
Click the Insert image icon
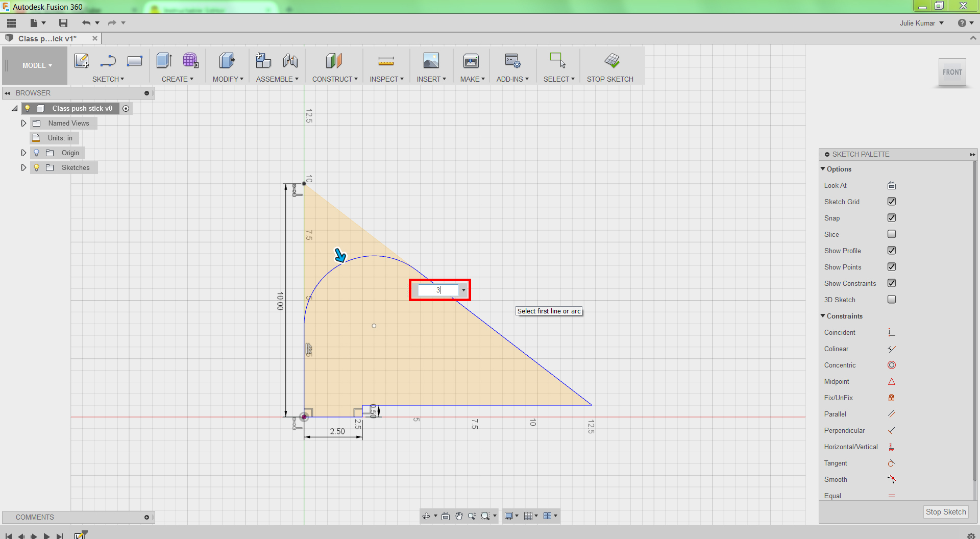point(431,61)
